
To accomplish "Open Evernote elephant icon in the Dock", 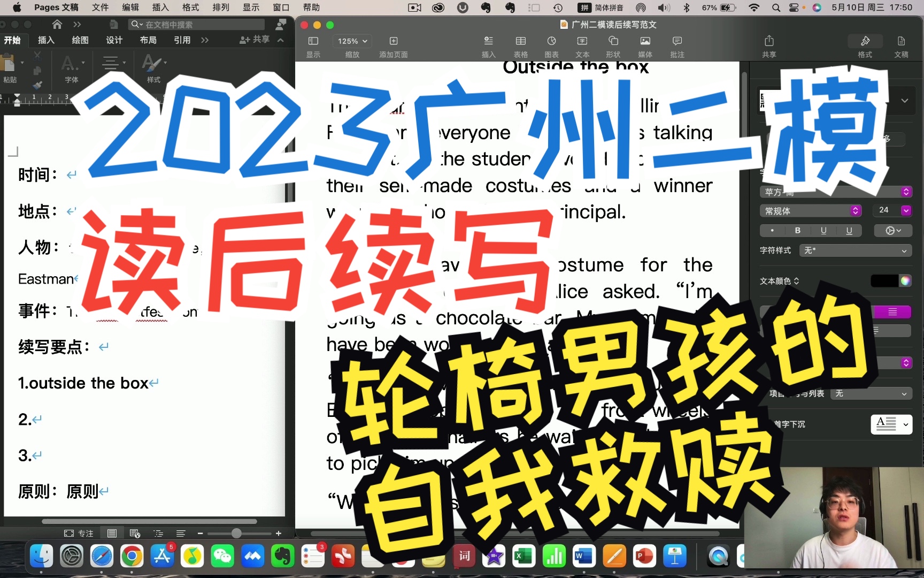I will point(282,557).
